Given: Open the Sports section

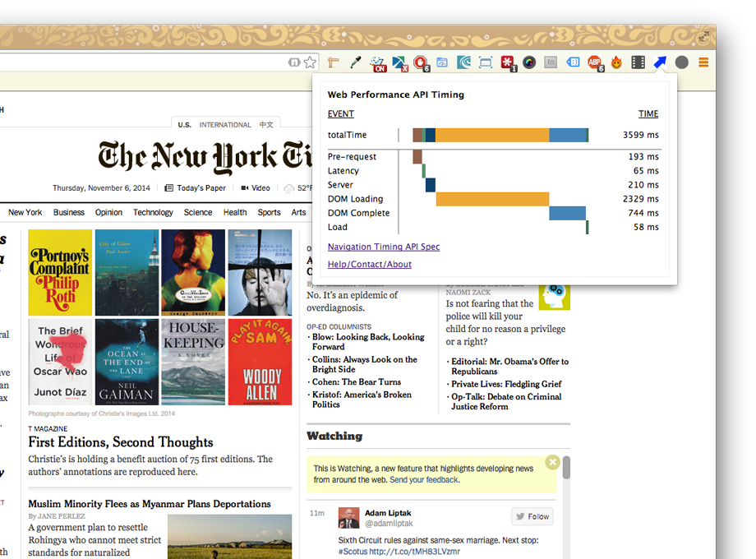Looking at the screenshot, I should [269, 212].
